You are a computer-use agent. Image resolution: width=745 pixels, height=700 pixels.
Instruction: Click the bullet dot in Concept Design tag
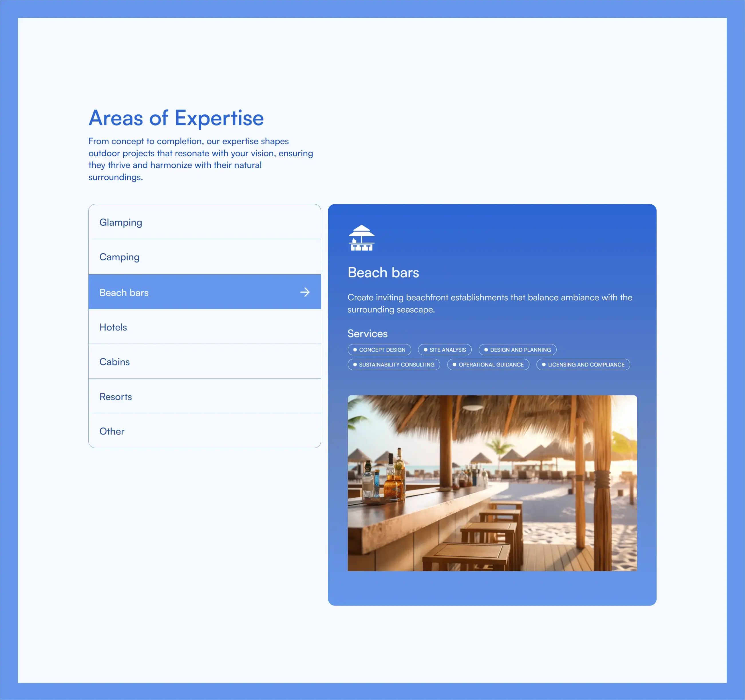click(x=355, y=350)
